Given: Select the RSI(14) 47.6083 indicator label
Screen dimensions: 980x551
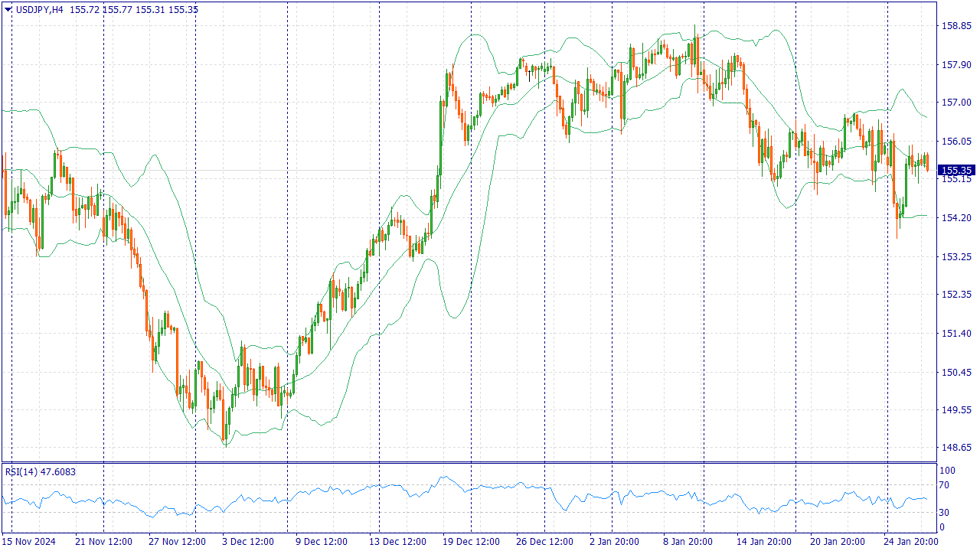Looking at the screenshot, I should (41, 472).
